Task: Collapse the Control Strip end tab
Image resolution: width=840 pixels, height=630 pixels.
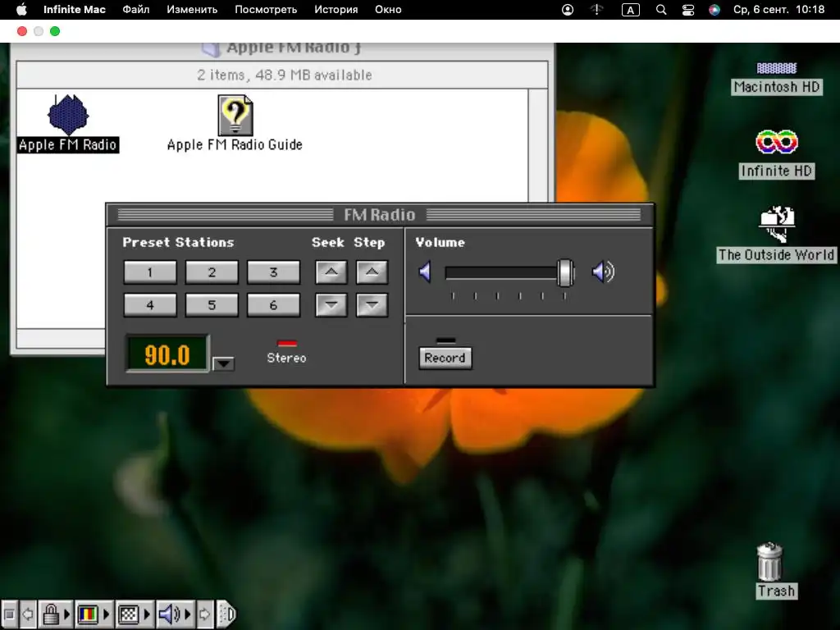Action: pos(226,614)
